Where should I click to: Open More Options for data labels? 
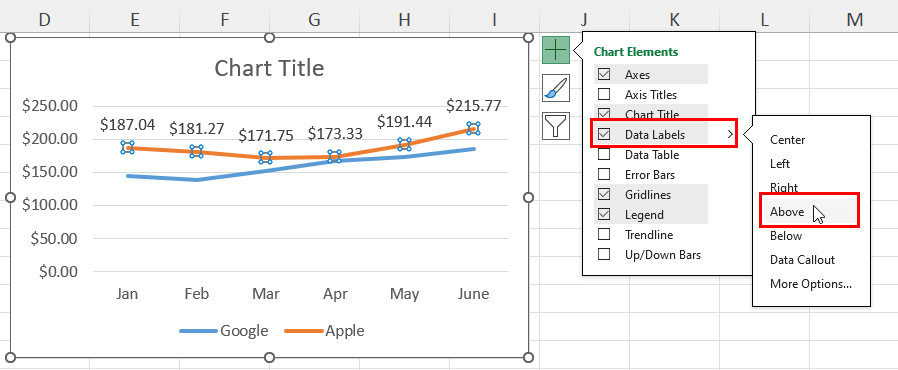point(810,284)
